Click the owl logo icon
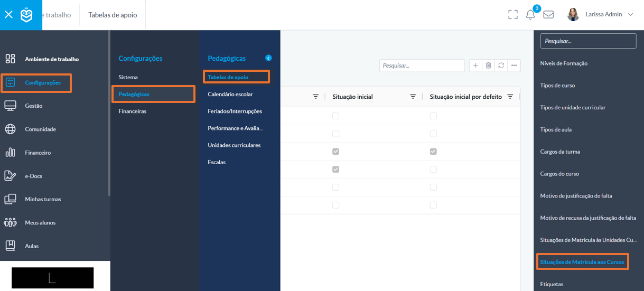This screenshot has width=644, height=291. pyautogui.click(x=26, y=15)
